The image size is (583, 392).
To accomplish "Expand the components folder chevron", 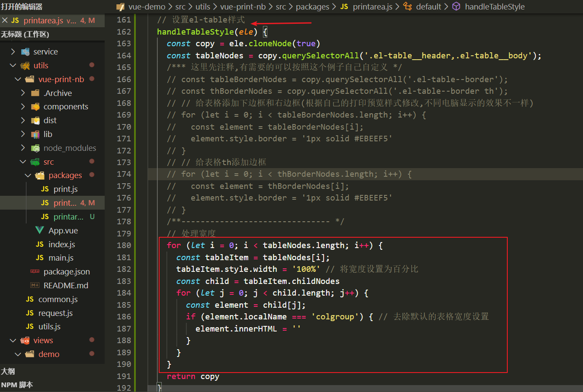I will pyautogui.click(x=23, y=106).
